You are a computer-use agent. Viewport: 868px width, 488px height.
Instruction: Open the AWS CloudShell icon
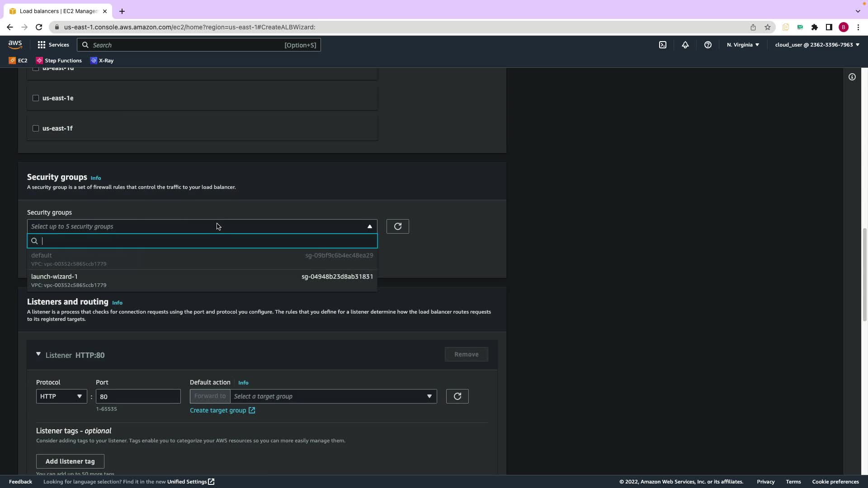pyautogui.click(x=663, y=45)
